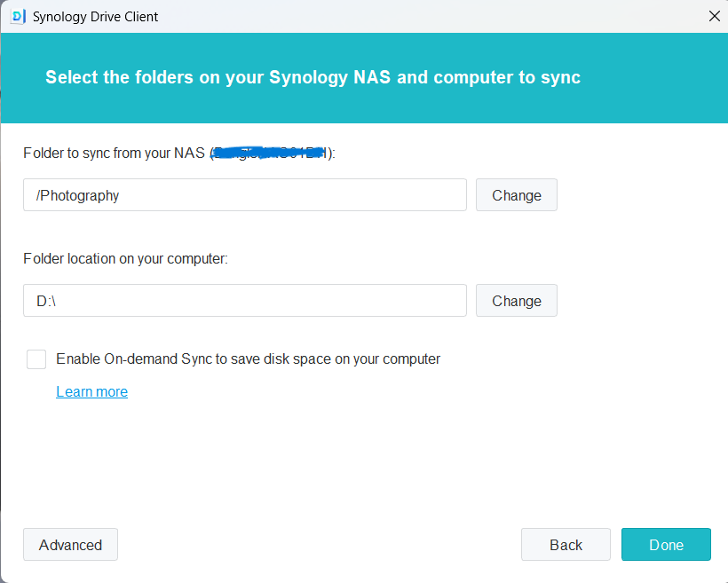Click the 'Folder to sync from your NAS' label
The image size is (728, 583).
(115, 153)
